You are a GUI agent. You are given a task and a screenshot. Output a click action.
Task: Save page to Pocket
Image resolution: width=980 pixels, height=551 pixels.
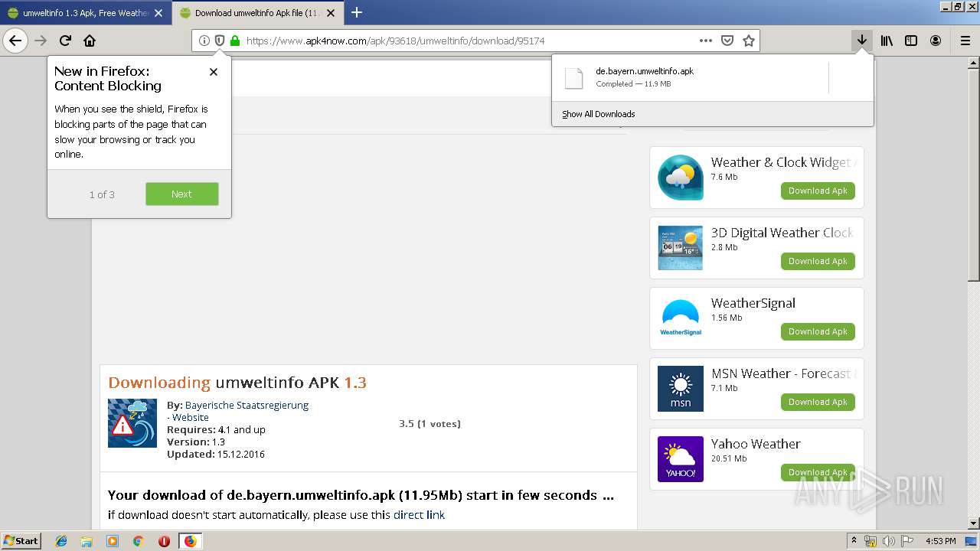pyautogui.click(x=727, y=41)
